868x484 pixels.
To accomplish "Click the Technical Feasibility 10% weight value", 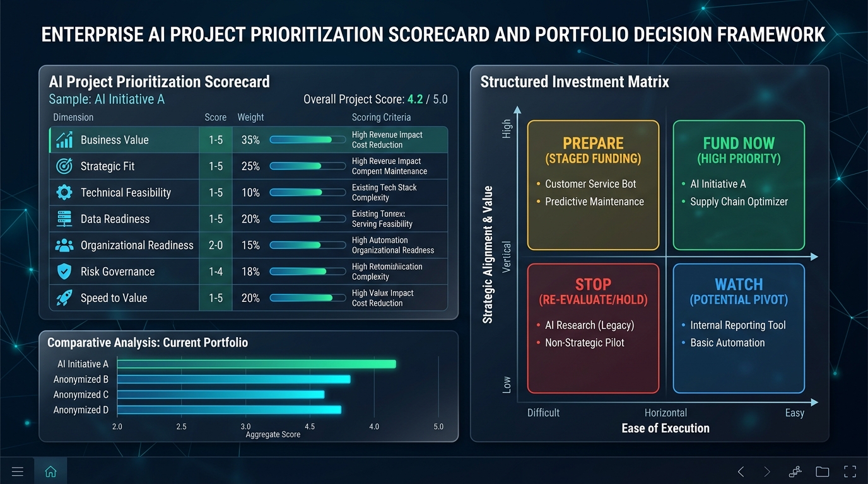I will tap(250, 193).
